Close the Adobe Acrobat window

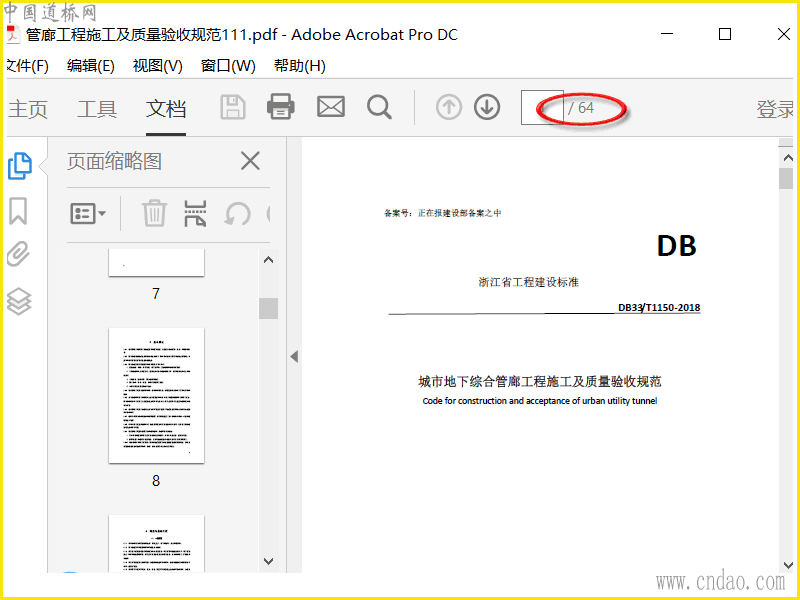[x=784, y=34]
